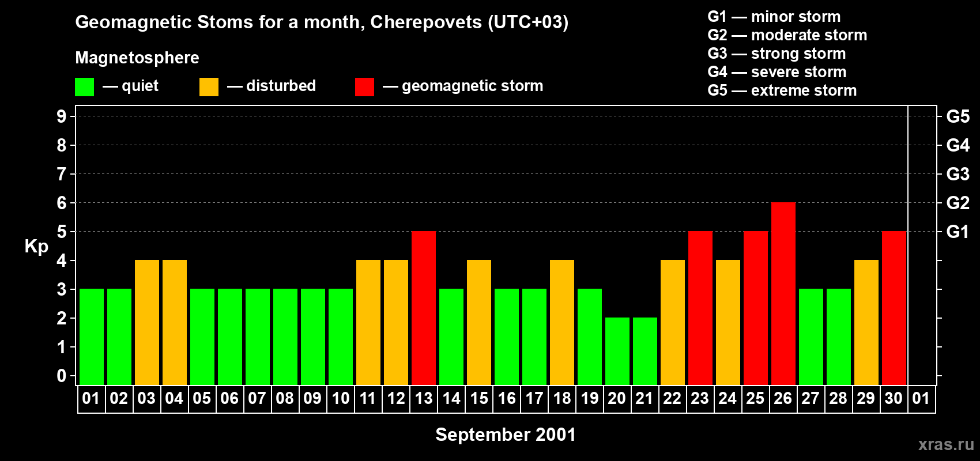The width and height of the screenshot is (980, 461).
Task: Click the date label 15 on the axis
Action: click(x=479, y=399)
